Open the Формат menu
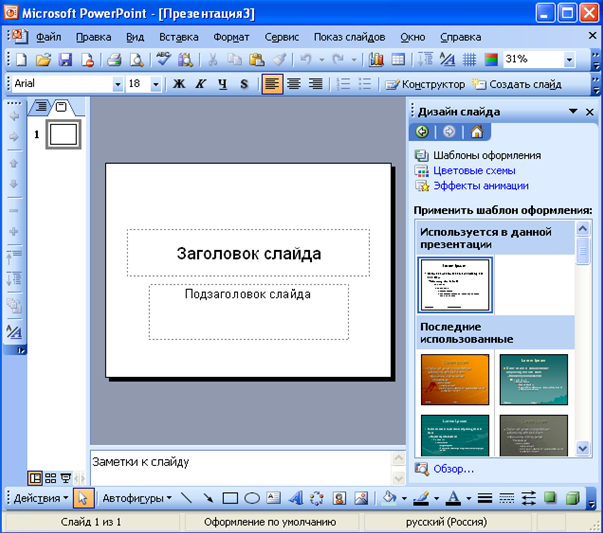Viewport: 603px width, 533px height. click(231, 37)
